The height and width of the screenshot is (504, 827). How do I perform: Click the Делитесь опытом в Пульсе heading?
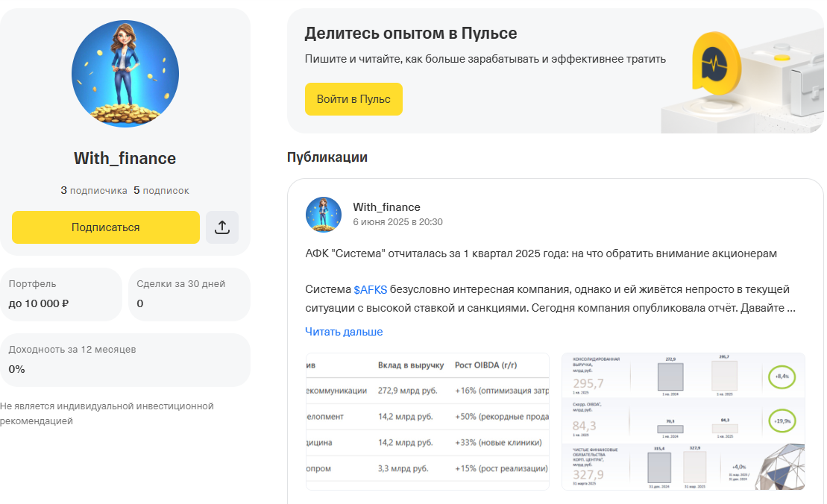coord(411,34)
